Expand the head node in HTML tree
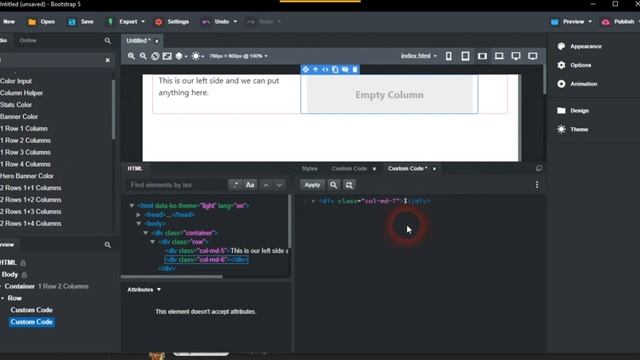 point(139,215)
